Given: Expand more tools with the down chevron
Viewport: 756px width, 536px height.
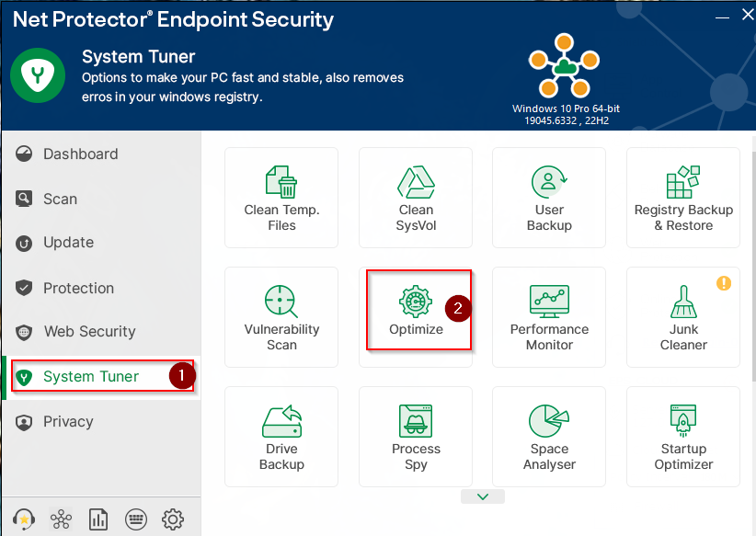Looking at the screenshot, I should pos(484,496).
